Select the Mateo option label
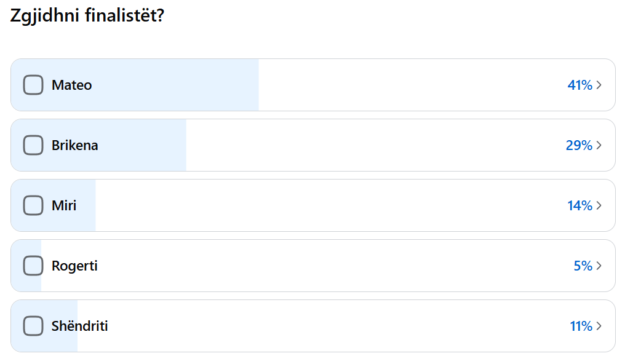The image size is (625, 364). click(x=71, y=85)
